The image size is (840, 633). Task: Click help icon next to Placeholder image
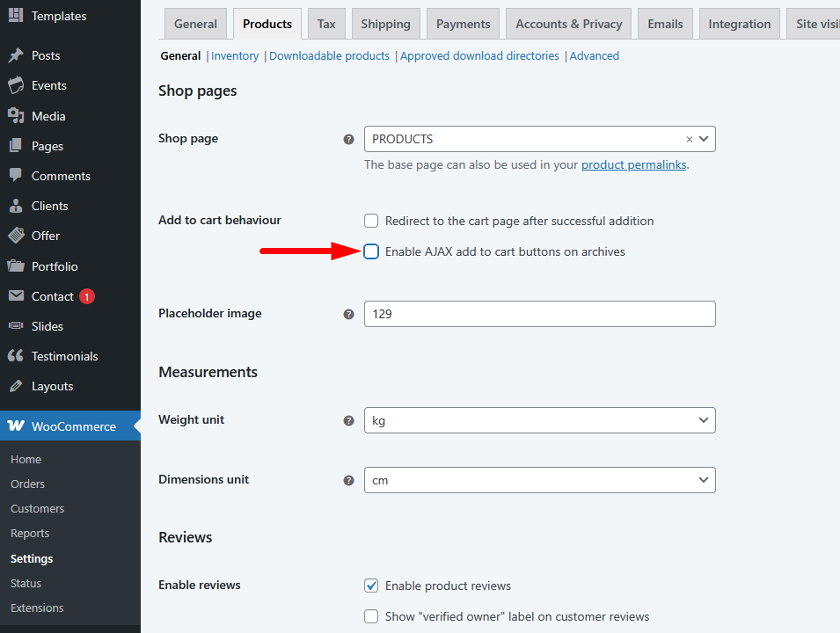[348, 314]
